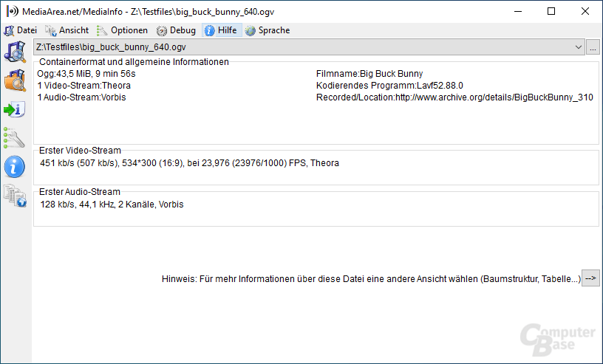Screen dimensions: 603x364
Task: Open file via sidebar film magnifier icon
Action: tap(15, 52)
